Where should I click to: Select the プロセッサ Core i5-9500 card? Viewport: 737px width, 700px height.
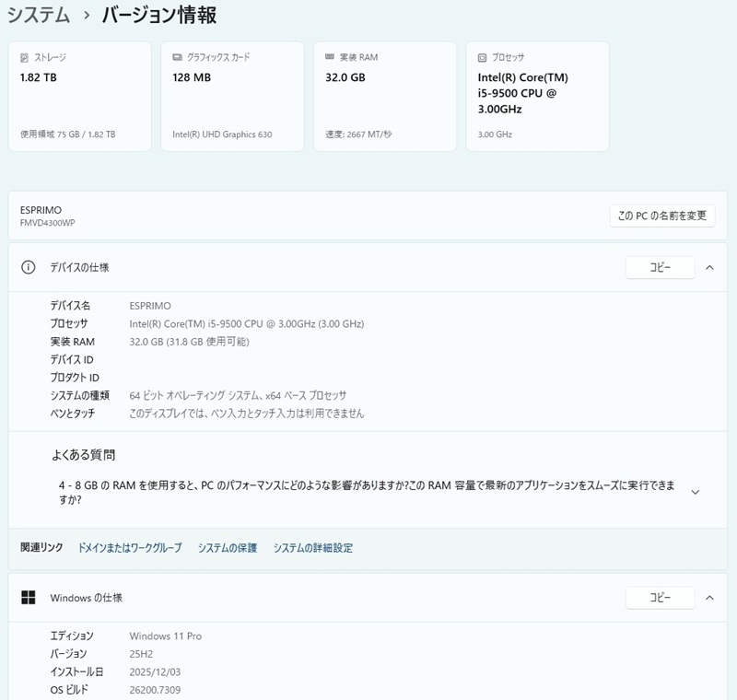[x=537, y=97]
